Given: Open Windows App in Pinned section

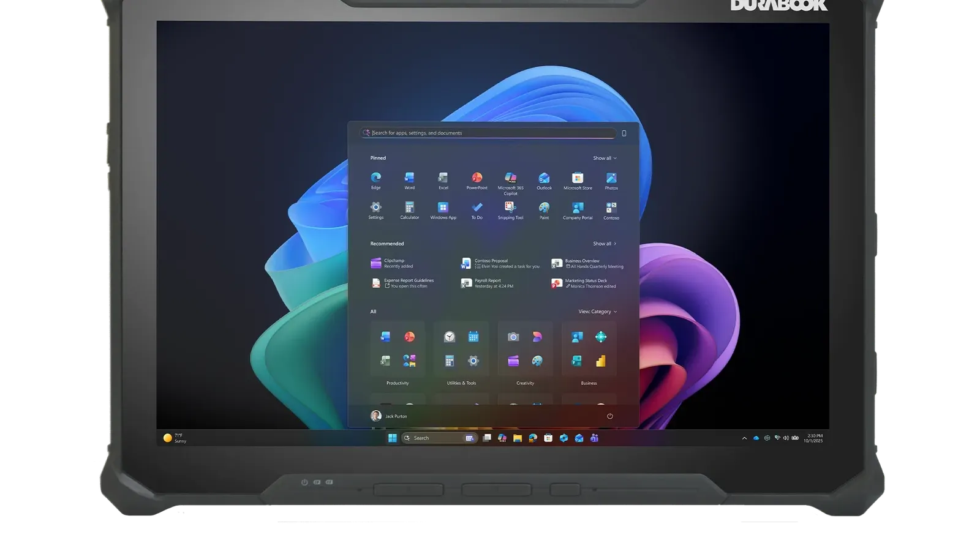Looking at the screenshot, I should pos(443,211).
